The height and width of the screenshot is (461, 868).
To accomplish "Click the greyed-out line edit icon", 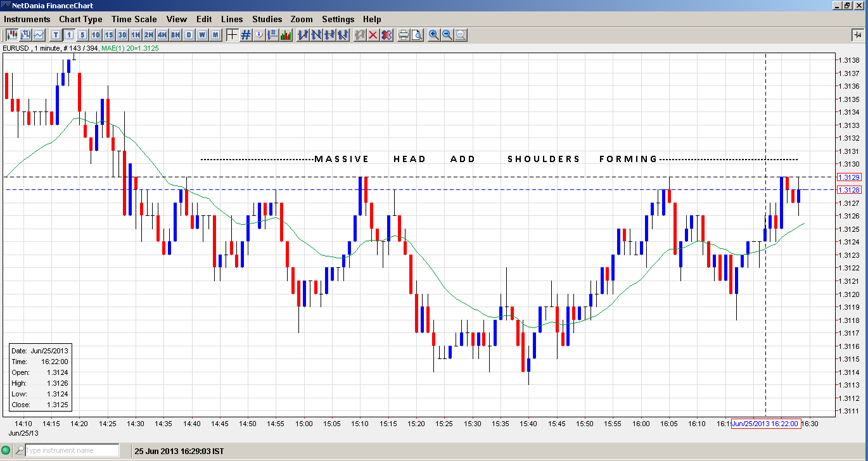I will click(361, 35).
